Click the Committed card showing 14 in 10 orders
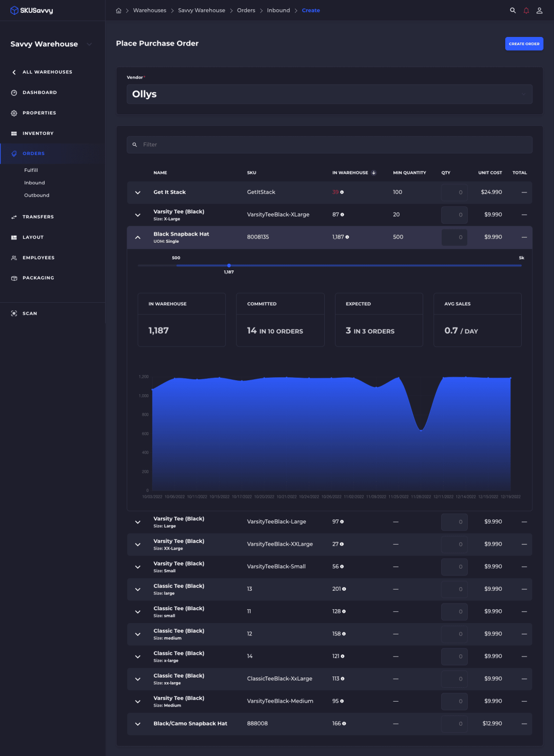 (x=280, y=320)
